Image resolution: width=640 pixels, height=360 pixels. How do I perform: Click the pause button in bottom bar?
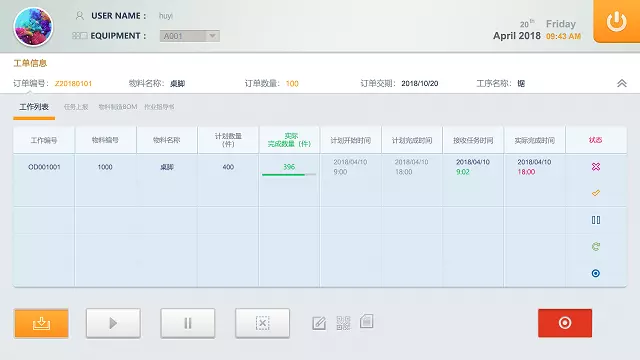[x=188, y=323]
